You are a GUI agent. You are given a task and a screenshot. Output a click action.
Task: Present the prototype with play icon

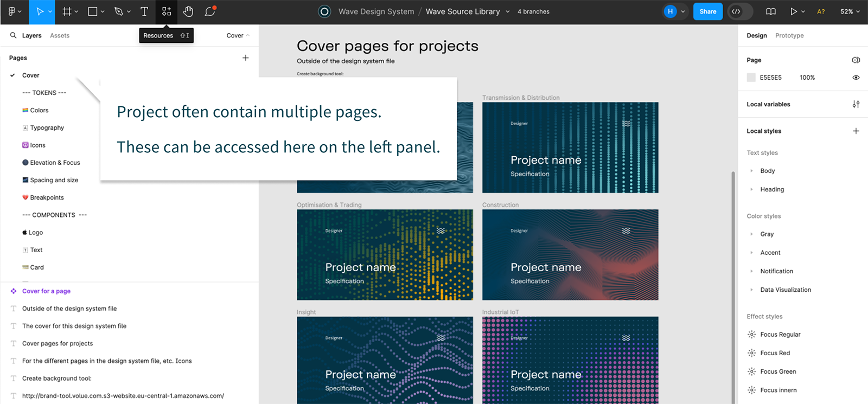pyautogui.click(x=794, y=11)
